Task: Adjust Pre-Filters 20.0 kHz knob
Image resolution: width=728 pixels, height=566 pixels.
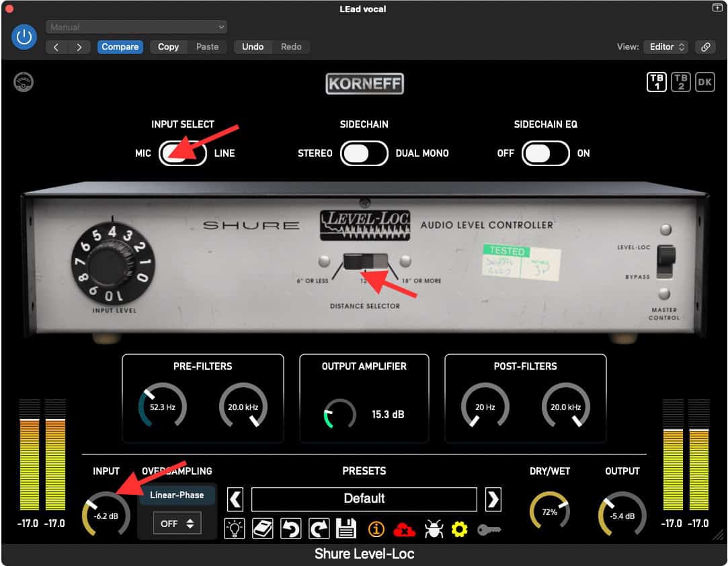Action: 243,406
